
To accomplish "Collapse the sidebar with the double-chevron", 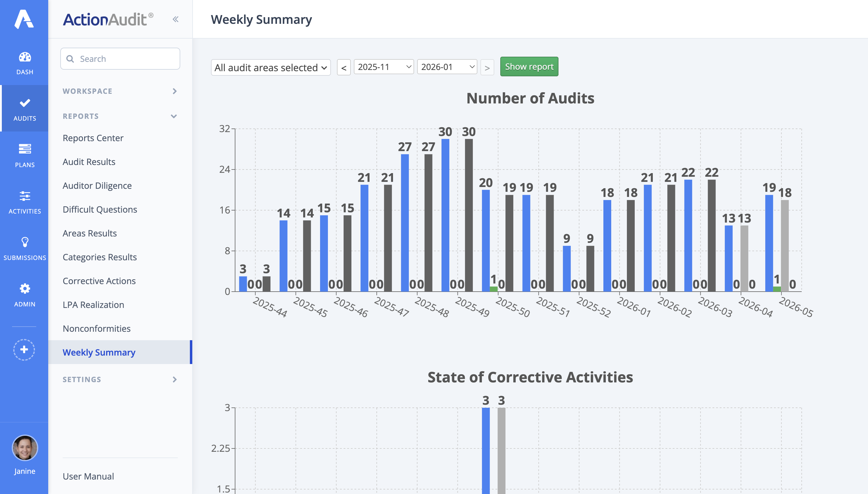I will tap(176, 19).
